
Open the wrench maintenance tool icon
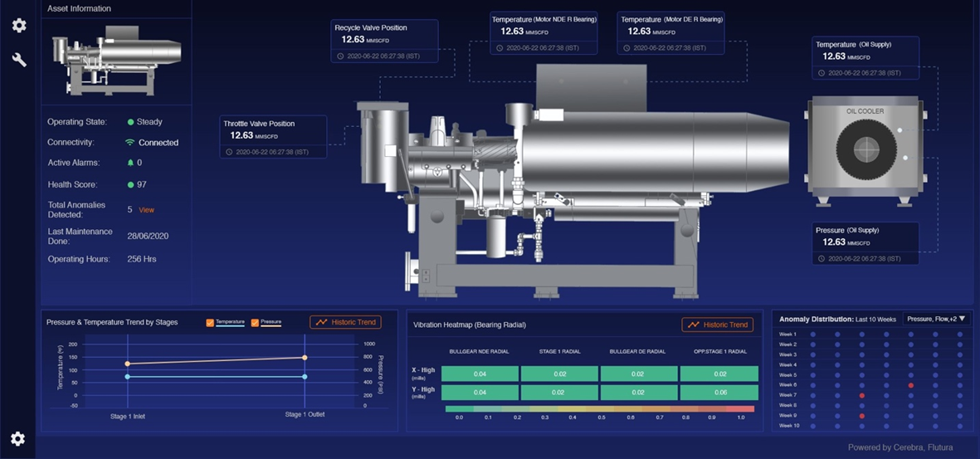[x=19, y=60]
